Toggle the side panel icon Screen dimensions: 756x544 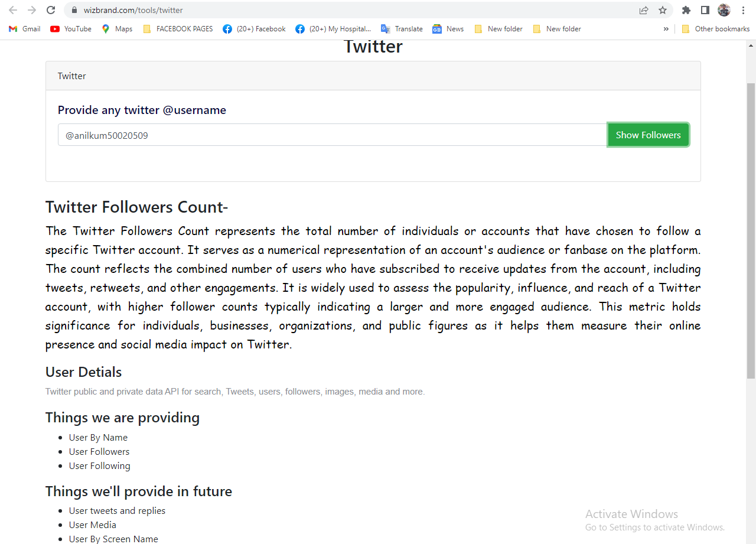tap(704, 10)
